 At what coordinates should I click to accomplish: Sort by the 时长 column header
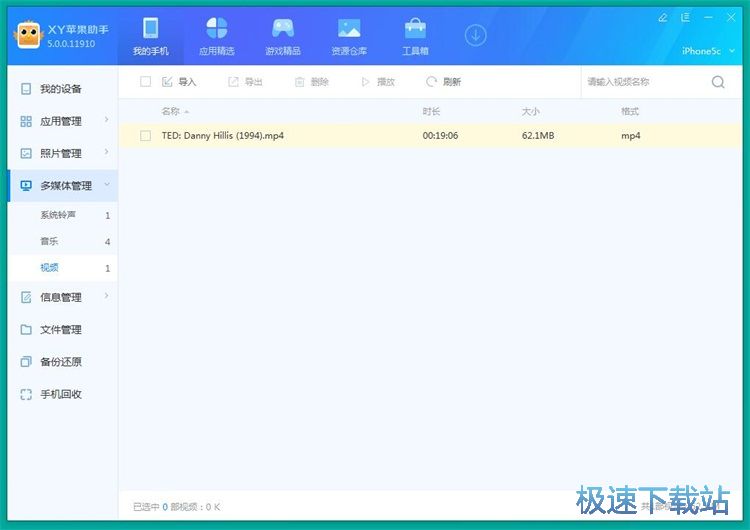pyautogui.click(x=431, y=111)
